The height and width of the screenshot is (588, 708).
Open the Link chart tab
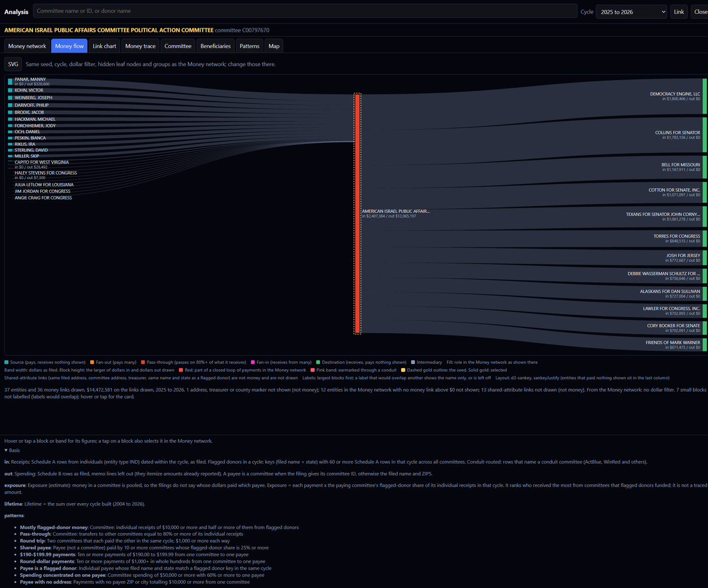[105, 46]
